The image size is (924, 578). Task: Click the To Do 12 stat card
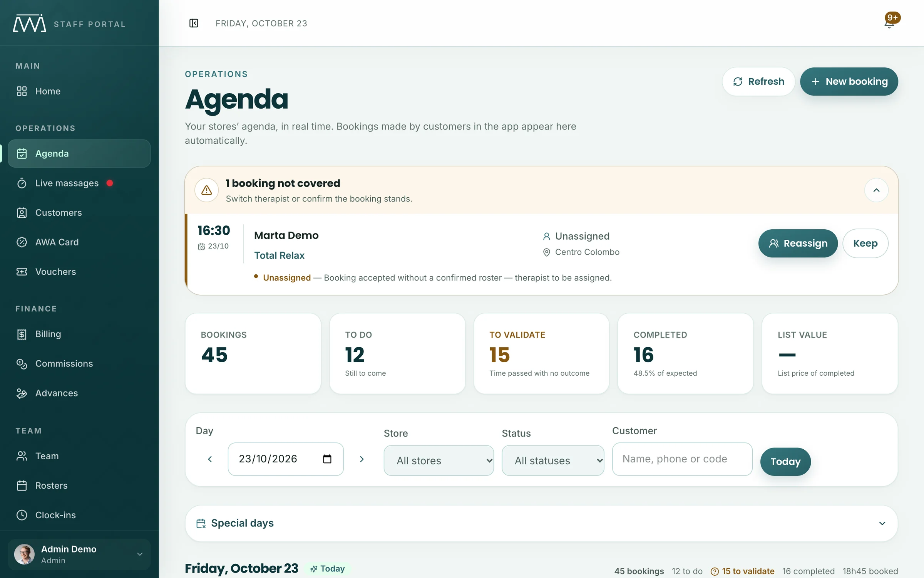click(x=397, y=353)
